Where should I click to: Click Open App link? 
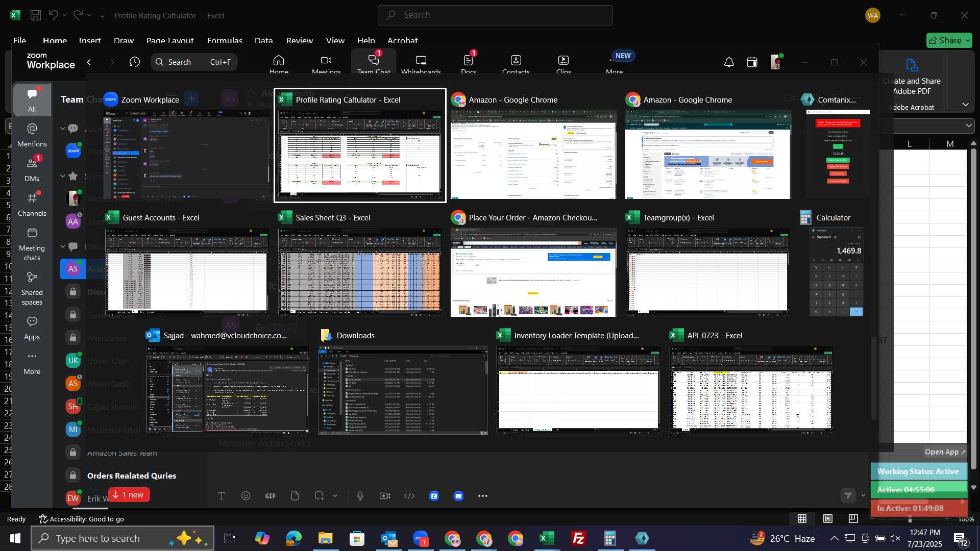[x=945, y=452]
